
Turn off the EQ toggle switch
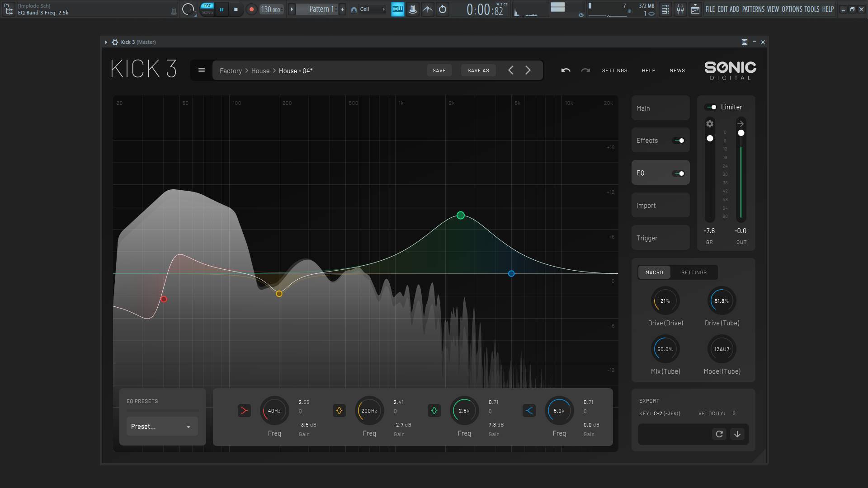679,174
